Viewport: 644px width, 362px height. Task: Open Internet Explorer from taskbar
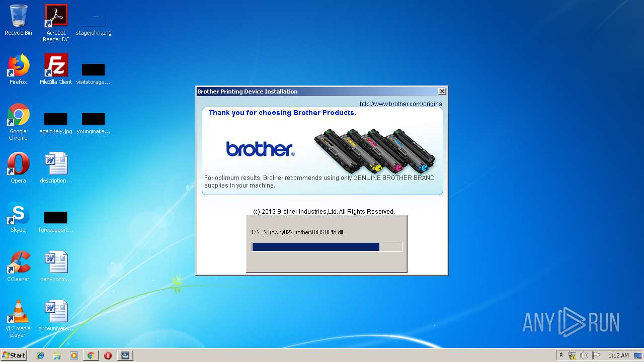click(40, 355)
